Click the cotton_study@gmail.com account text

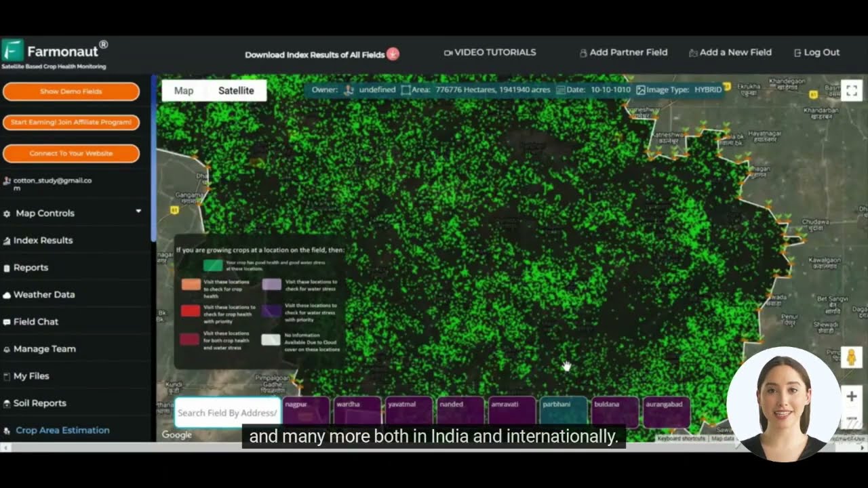pos(52,184)
